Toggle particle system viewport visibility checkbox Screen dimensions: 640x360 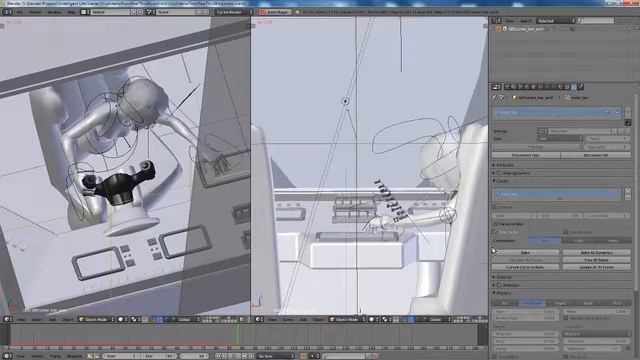[617, 112]
